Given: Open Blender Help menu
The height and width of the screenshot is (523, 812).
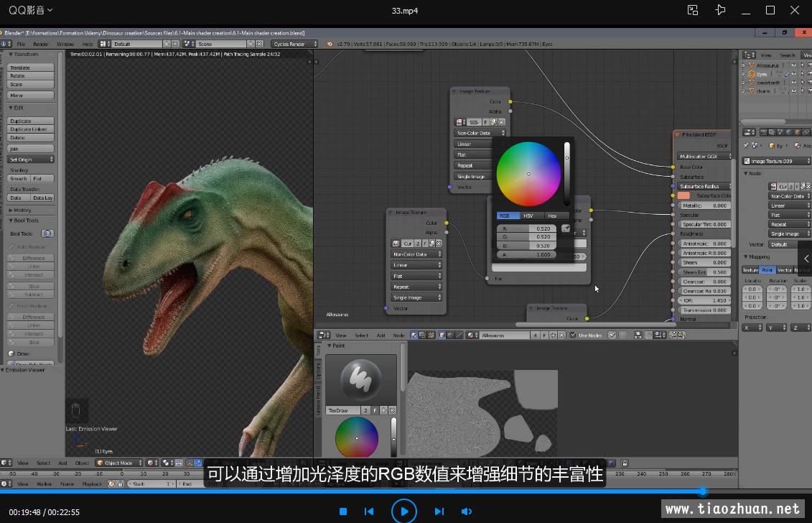Looking at the screenshot, I should point(88,44).
